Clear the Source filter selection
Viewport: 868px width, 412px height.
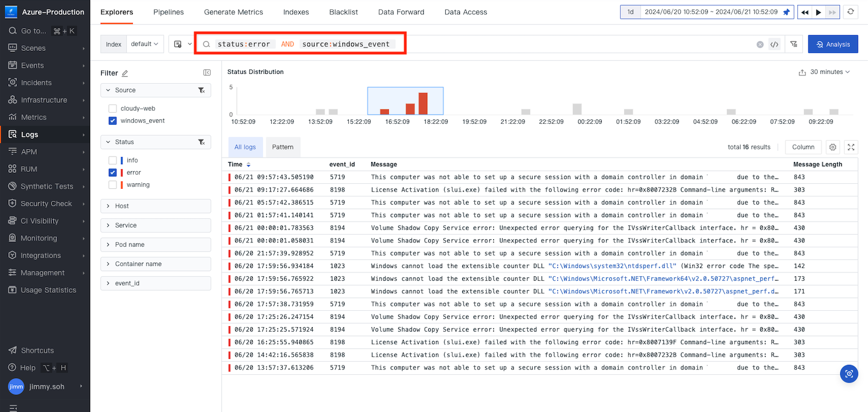[201, 90]
